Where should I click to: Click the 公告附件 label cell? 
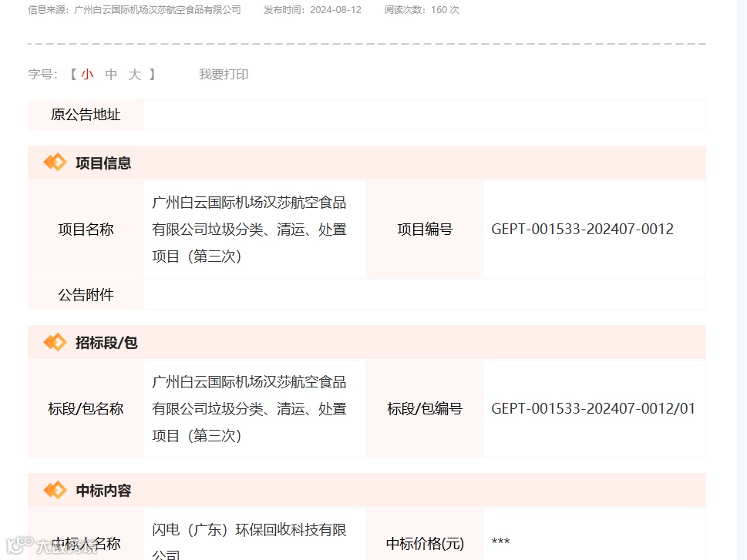click(86, 295)
